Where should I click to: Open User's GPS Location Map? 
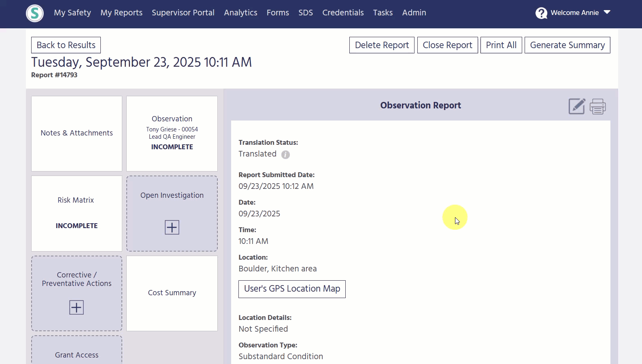(x=292, y=289)
